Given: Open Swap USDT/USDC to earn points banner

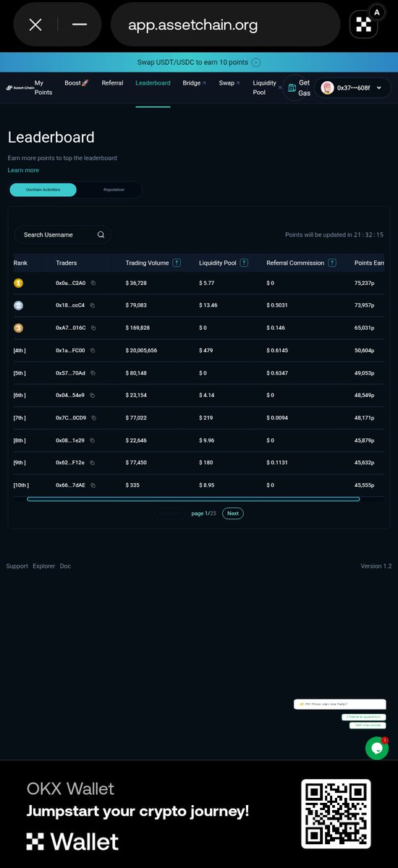Looking at the screenshot, I should [x=199, y=63].
